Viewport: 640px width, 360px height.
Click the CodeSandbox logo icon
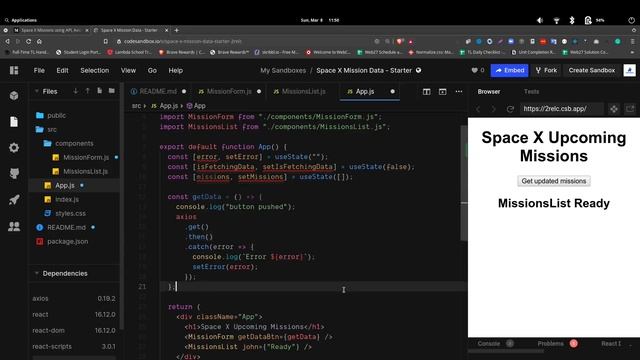coord(14,70)
